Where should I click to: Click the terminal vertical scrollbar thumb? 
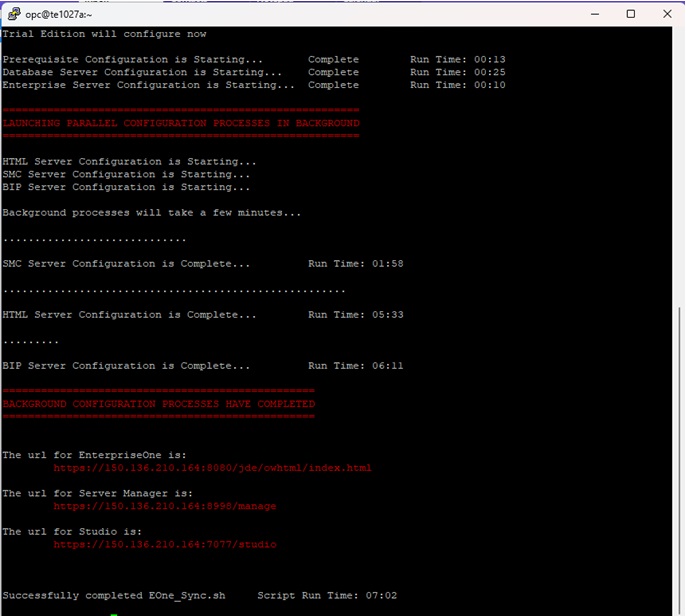pyautogui.click(x=679, y=459)
